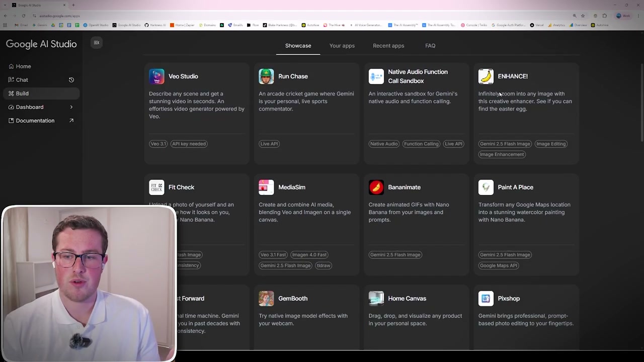Screen dimensions: 644x362
Task: Open the browser extensions puzzle icon
Action: pyautogui.click(x=604, y=16)
